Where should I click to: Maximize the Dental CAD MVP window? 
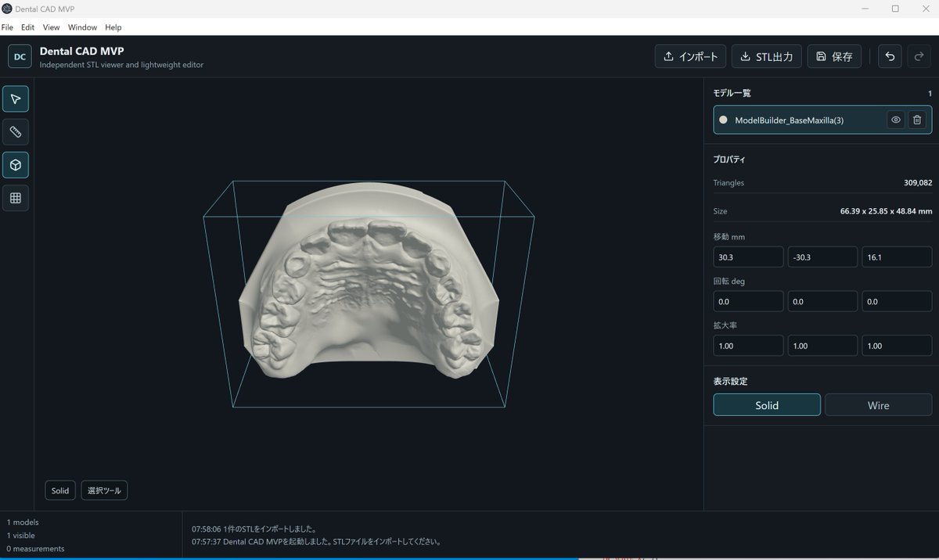(895, 9)
